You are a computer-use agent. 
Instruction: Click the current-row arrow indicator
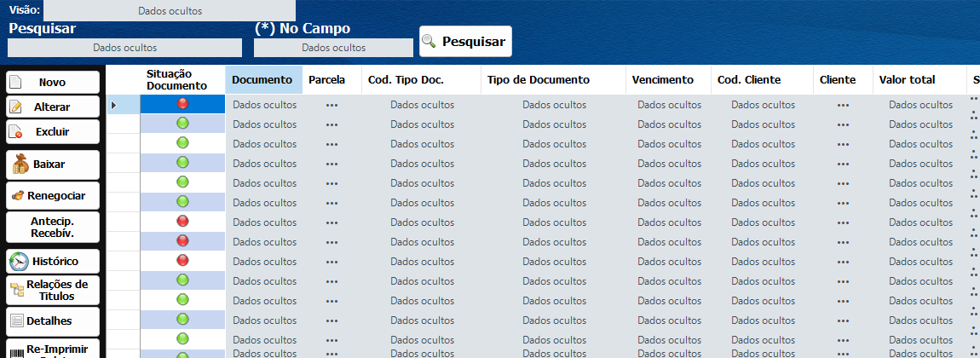click(113, 105)
